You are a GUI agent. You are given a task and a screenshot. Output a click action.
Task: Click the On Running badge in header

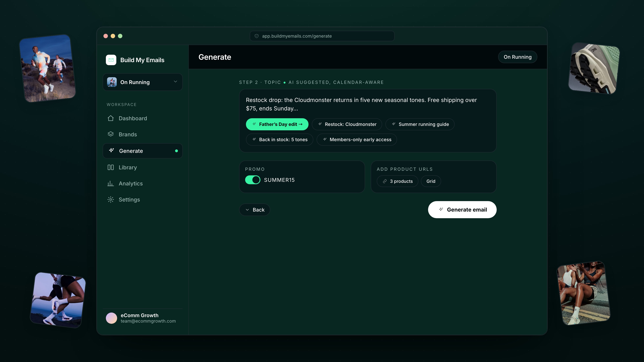(x=517, y=57)
